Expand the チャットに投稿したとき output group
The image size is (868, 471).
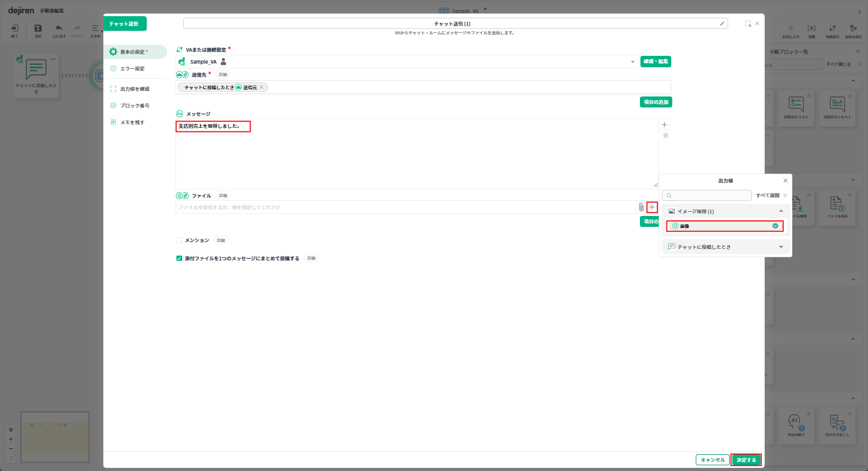coord(781,247)
